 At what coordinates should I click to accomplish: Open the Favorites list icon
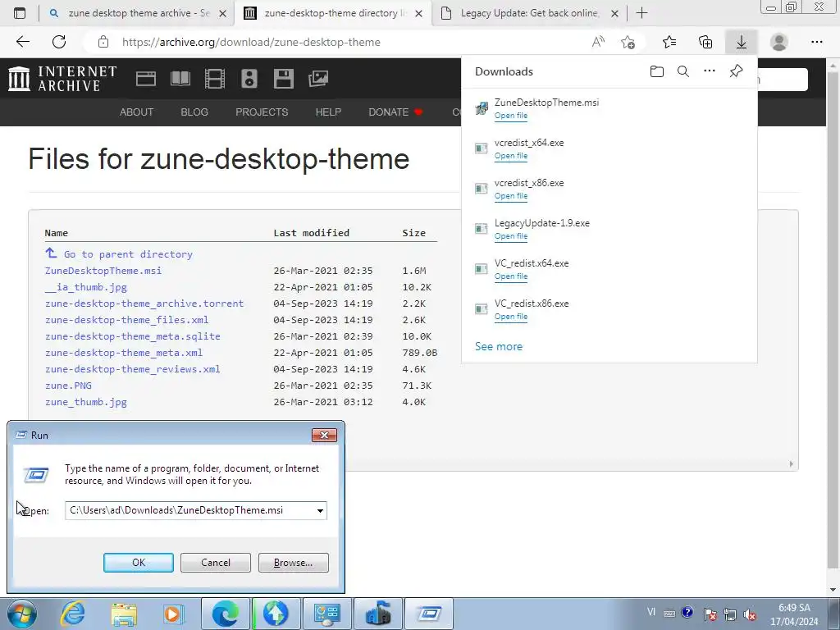point(669,42)
